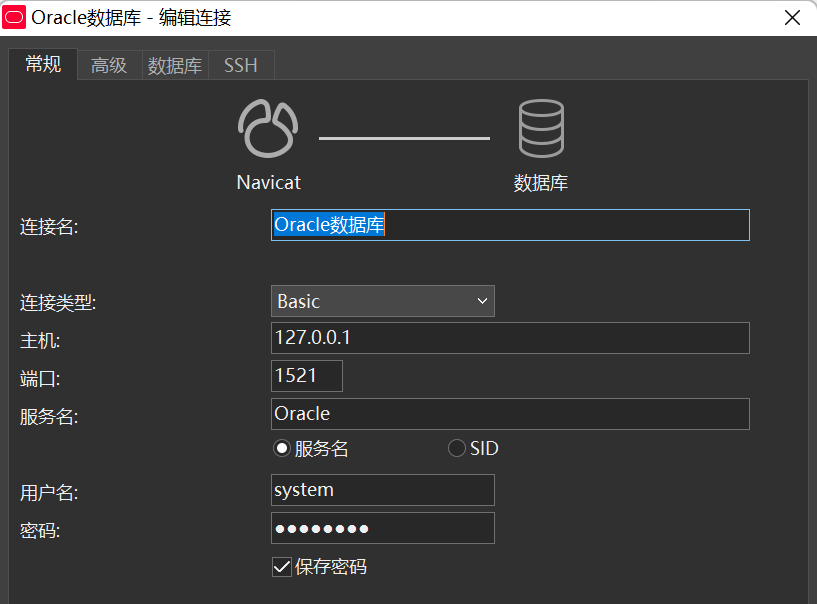Screen dimensions: 817x604
Task: Click the 用户名 field with system
Action: (382, 490)
